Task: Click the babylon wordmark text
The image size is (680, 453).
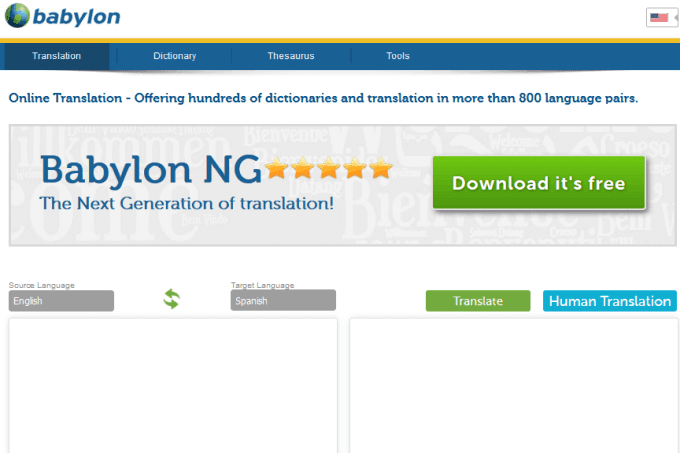Action: tap(76, 17)
